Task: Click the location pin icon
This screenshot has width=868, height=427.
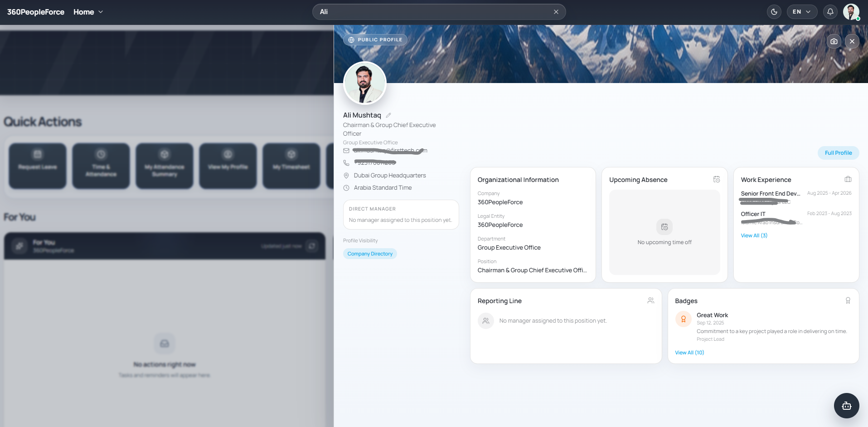Action: pos(346,176)
